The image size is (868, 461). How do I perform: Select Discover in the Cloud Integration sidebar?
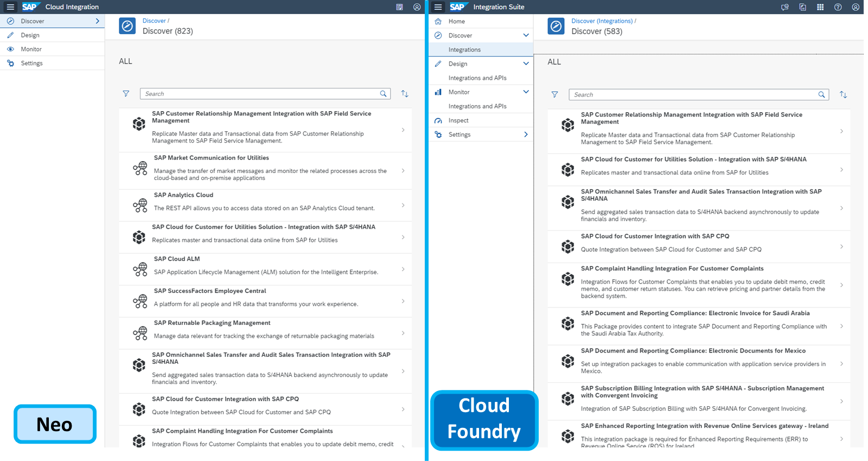coord(52,21)
